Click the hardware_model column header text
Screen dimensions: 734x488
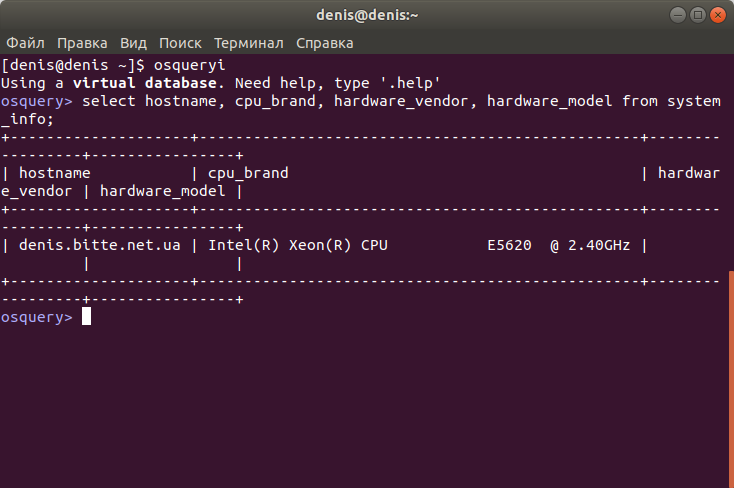point(162,191)
